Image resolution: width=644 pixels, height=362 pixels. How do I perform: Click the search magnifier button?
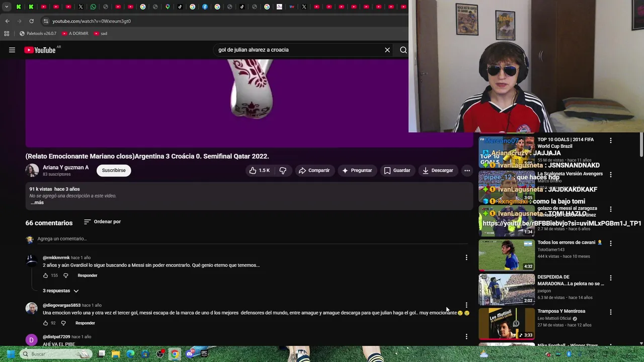(x=403, y=50)
